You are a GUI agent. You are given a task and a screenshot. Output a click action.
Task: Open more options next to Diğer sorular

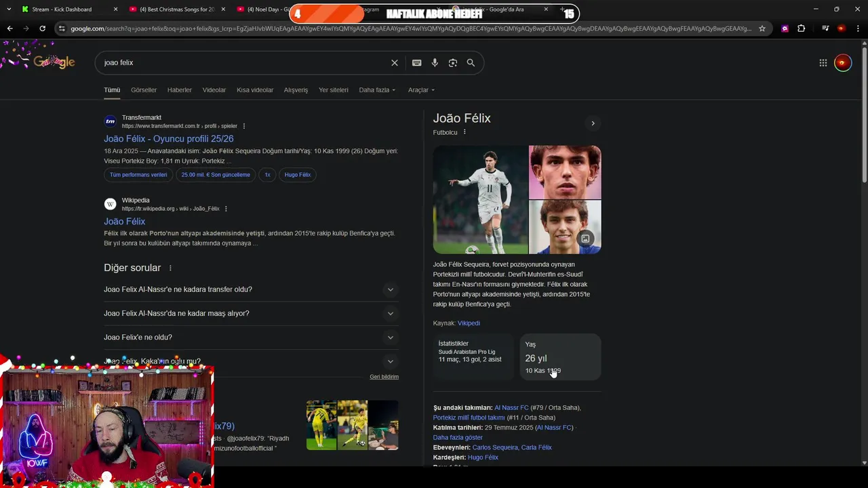coord(170,268)
